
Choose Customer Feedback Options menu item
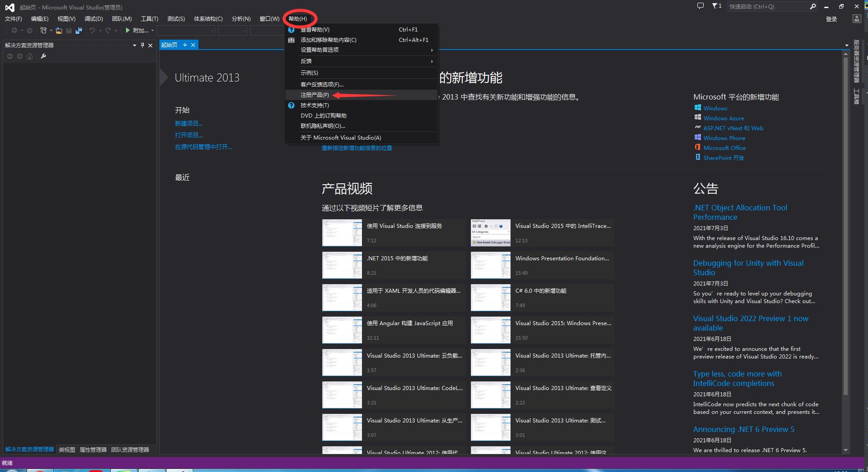point(362,85)
